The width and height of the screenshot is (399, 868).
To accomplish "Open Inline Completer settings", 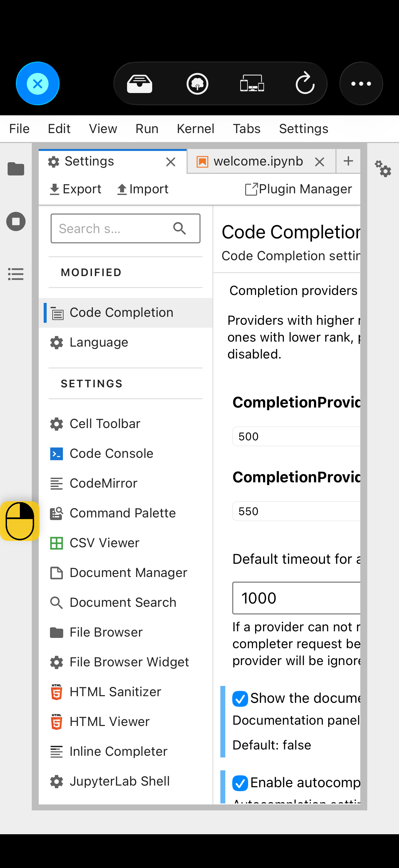I will click(x=126, y=751).
